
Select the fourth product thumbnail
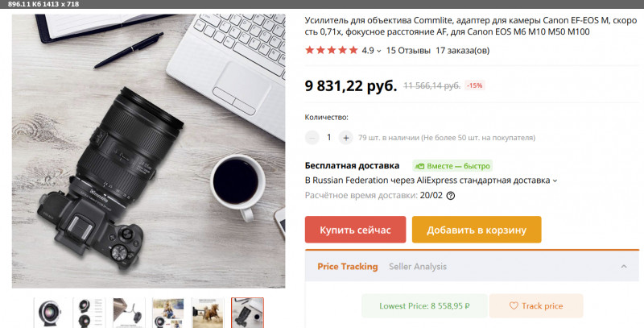(x=168, y=312)
